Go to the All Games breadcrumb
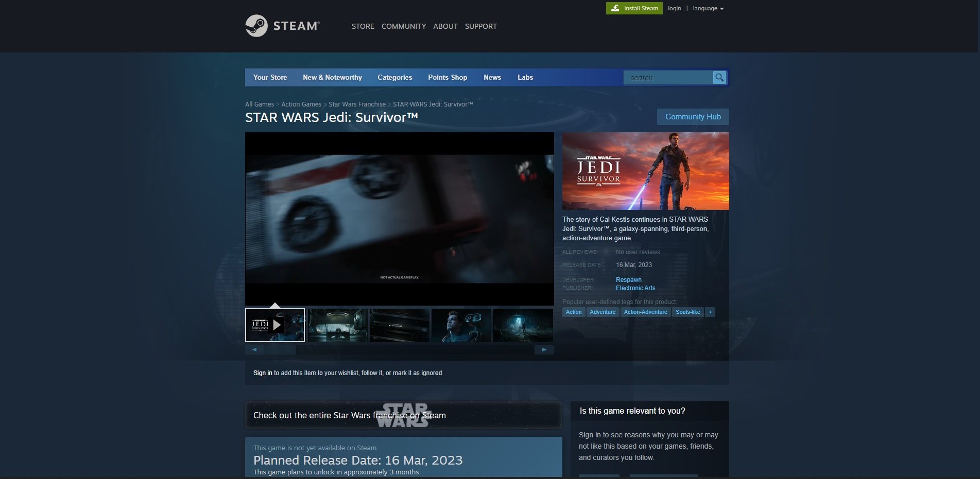Screen dimensions: 980x479 coord(260,104)
